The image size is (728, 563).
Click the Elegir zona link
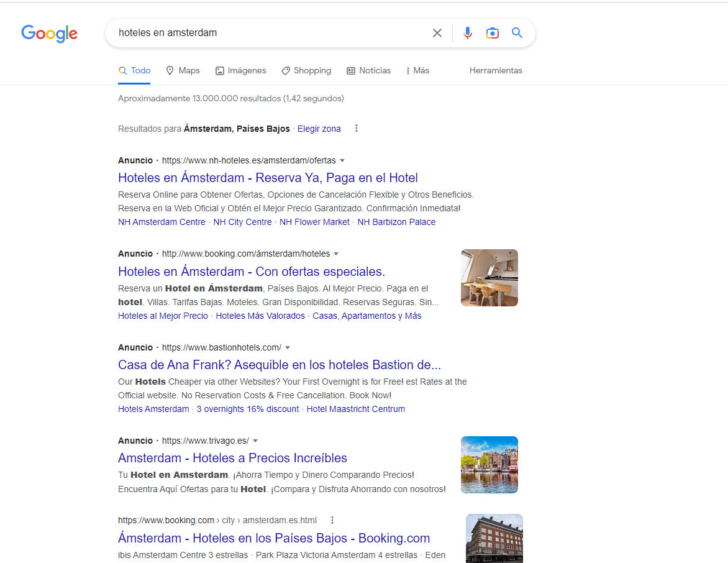[319, 129]
